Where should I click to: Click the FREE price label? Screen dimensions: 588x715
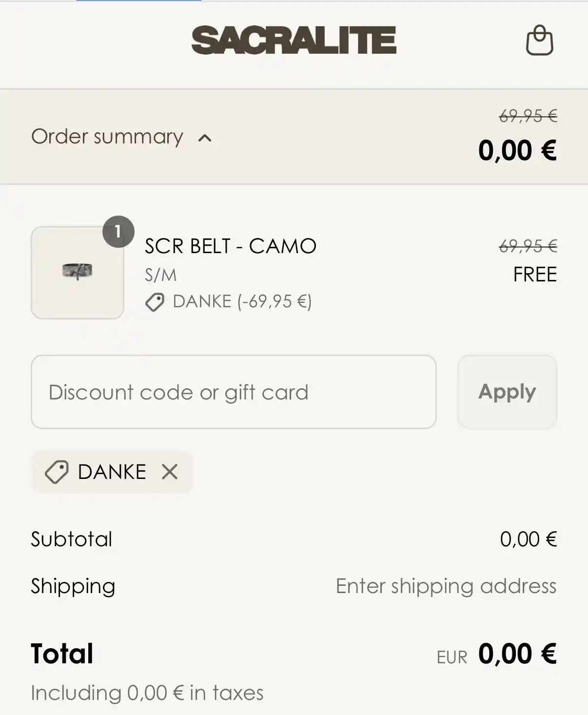point(535,275)
